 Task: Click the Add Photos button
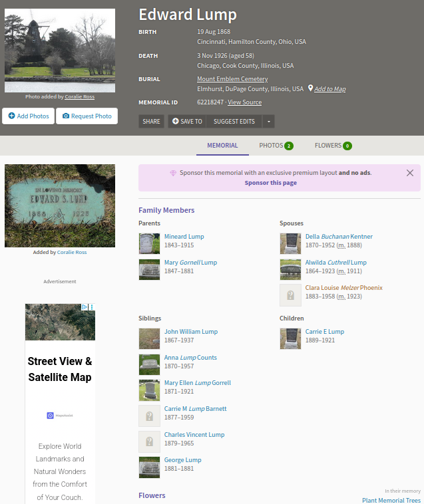[29, 116]
